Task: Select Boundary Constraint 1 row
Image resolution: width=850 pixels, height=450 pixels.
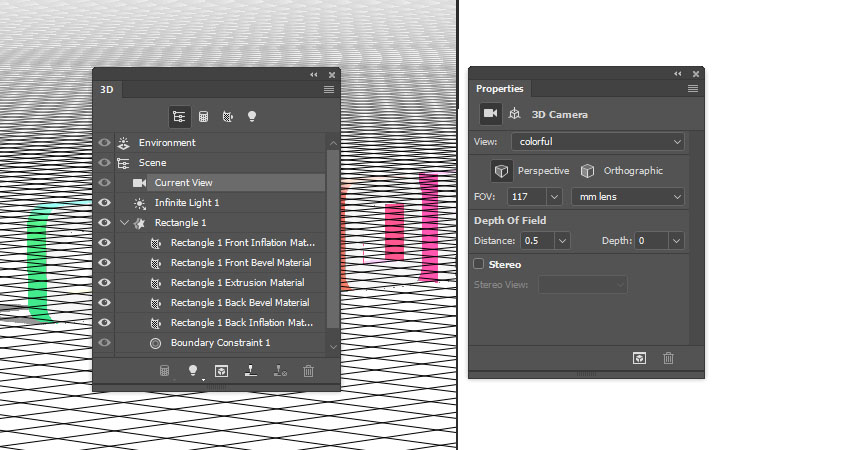Action: point(220,343)
